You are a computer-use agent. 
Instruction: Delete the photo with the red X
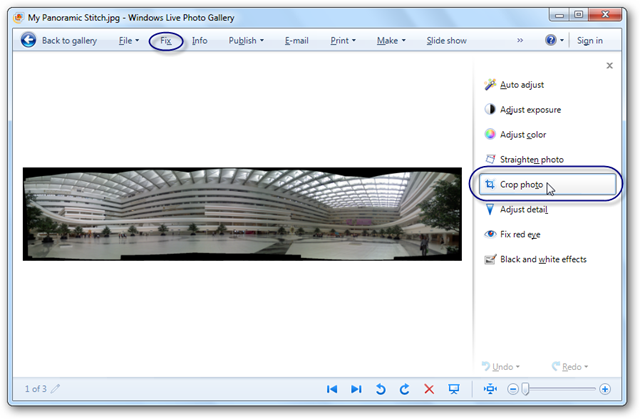(x=429, y=389)
